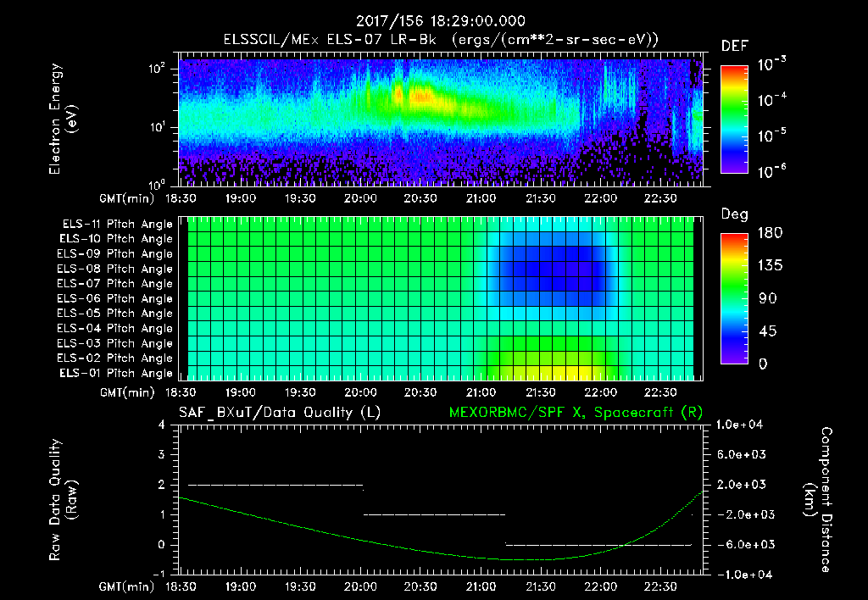
Task: Click the 10^2 energy tick label
Action: tap(157, 69)
